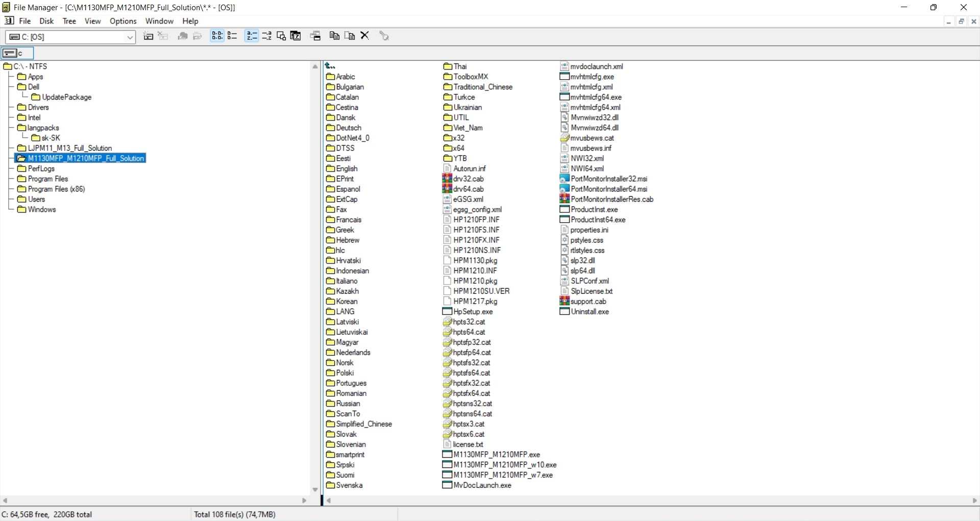Switch to All File Details view

[232, 36]
